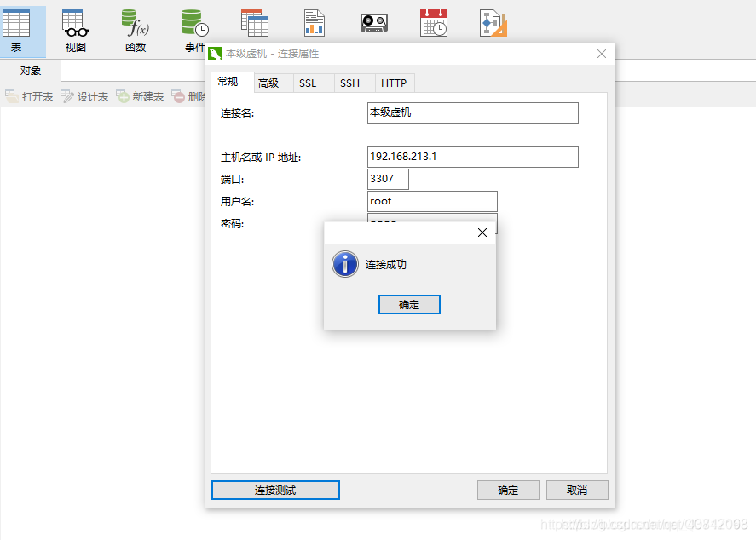Click the Design Table (设计表) button

pyautogui.click(x=84, y=97)
